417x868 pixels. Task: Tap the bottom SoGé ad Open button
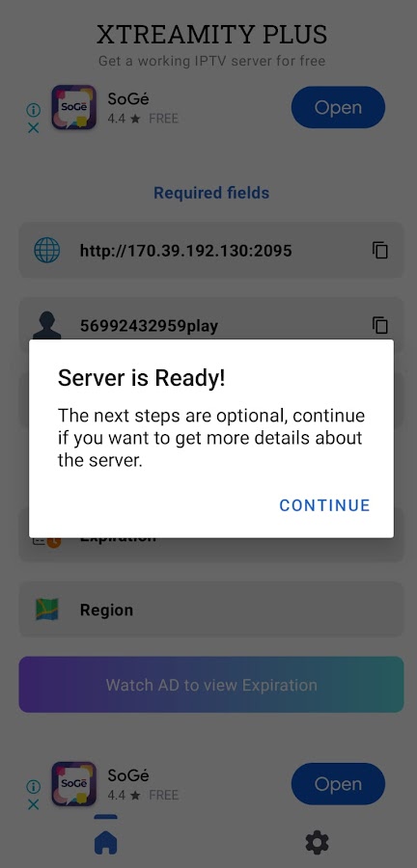(x=338, y=784)
